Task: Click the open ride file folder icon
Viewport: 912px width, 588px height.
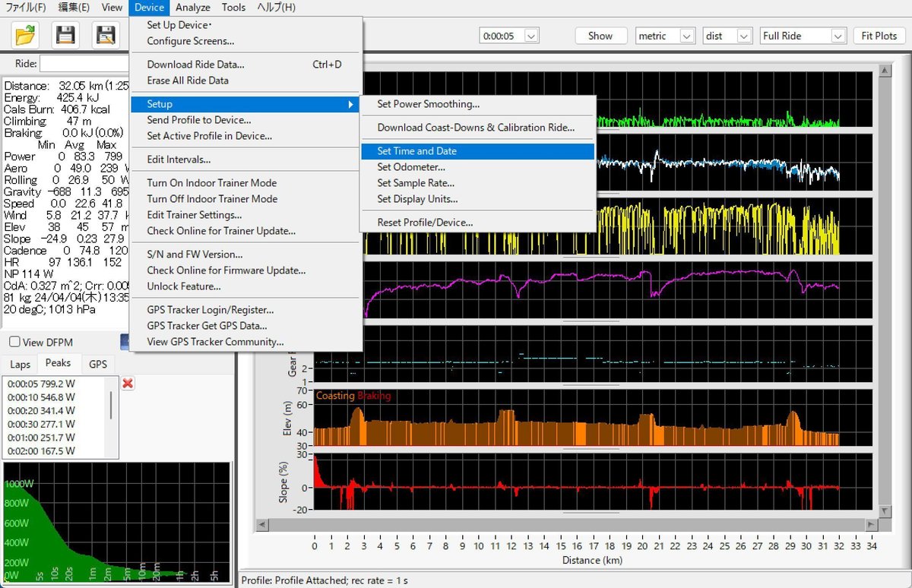Action: [25, 35]
